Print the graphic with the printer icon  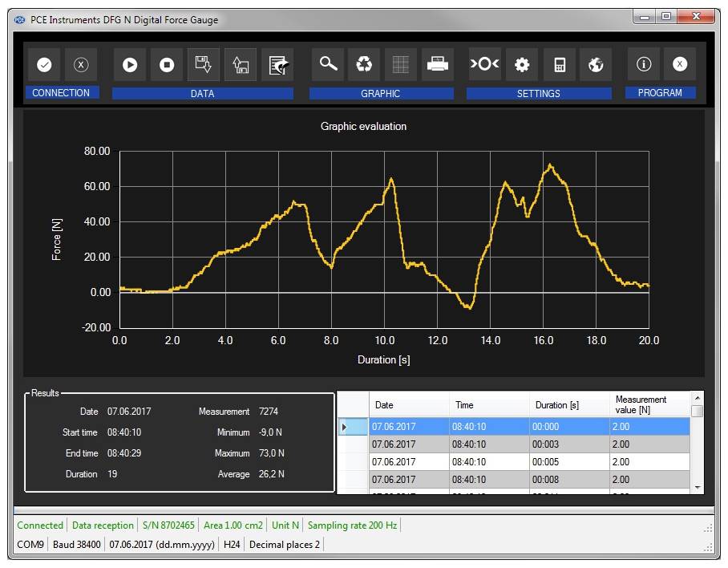coord(438,65)
